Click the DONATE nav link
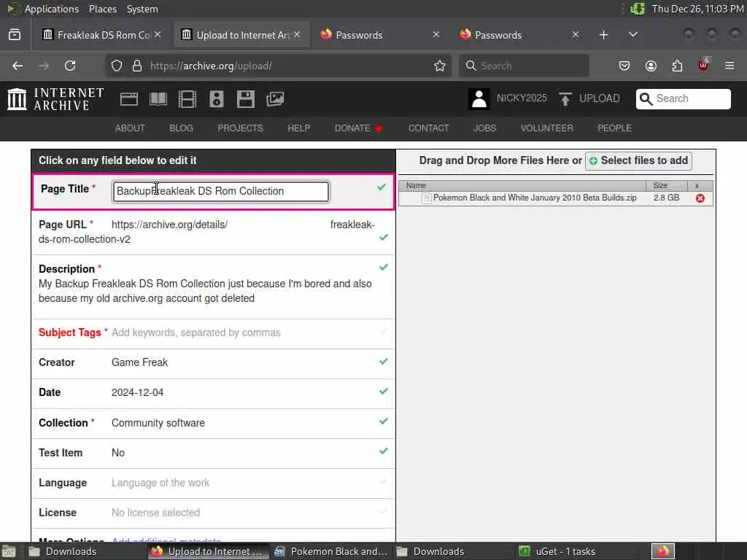The height and width of the screenshot is (560, 747). 359,128
